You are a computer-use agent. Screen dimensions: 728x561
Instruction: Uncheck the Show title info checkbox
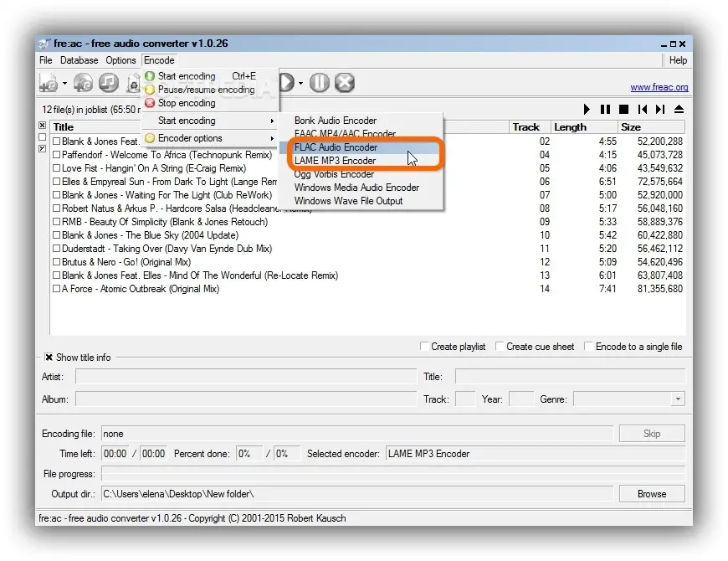(x=49, y=358)
